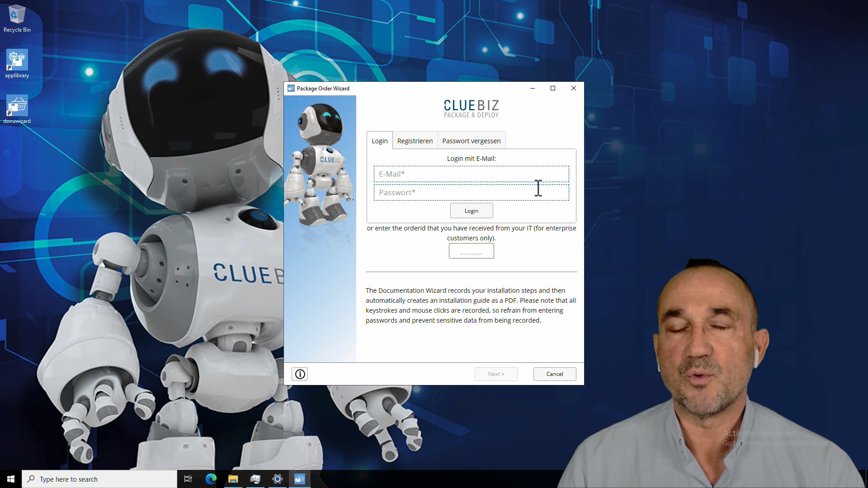
Task: Click the Cancel button
Action: point(554,374)
